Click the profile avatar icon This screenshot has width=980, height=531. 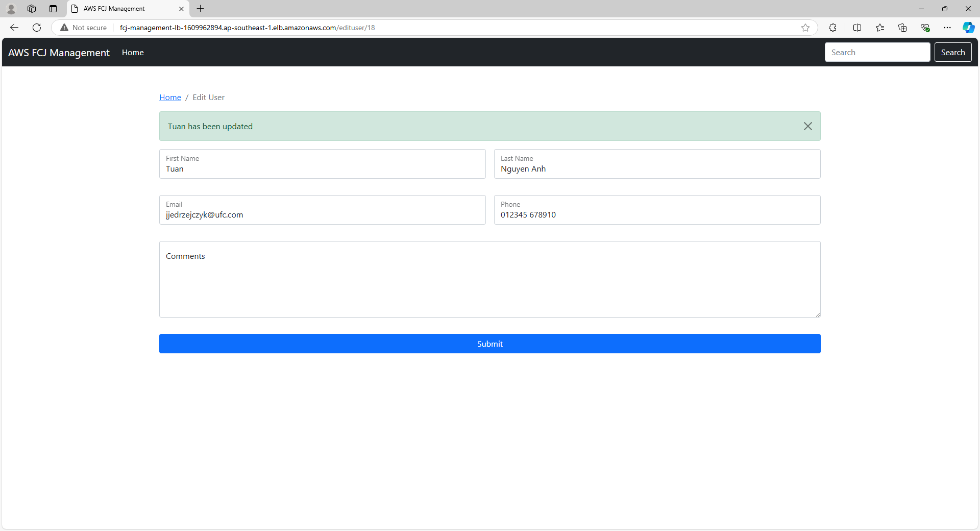pos(11,9)
